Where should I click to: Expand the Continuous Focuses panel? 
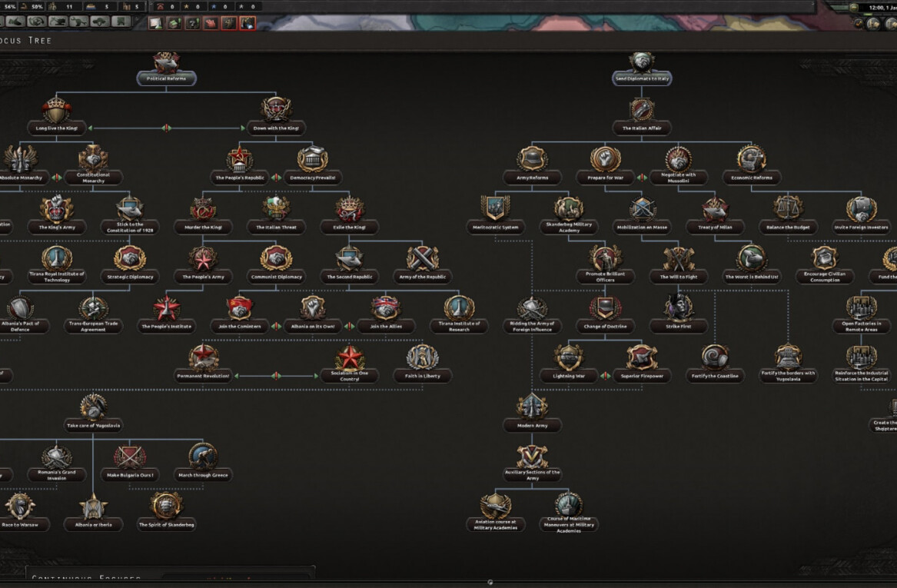[x=86, y=577]
